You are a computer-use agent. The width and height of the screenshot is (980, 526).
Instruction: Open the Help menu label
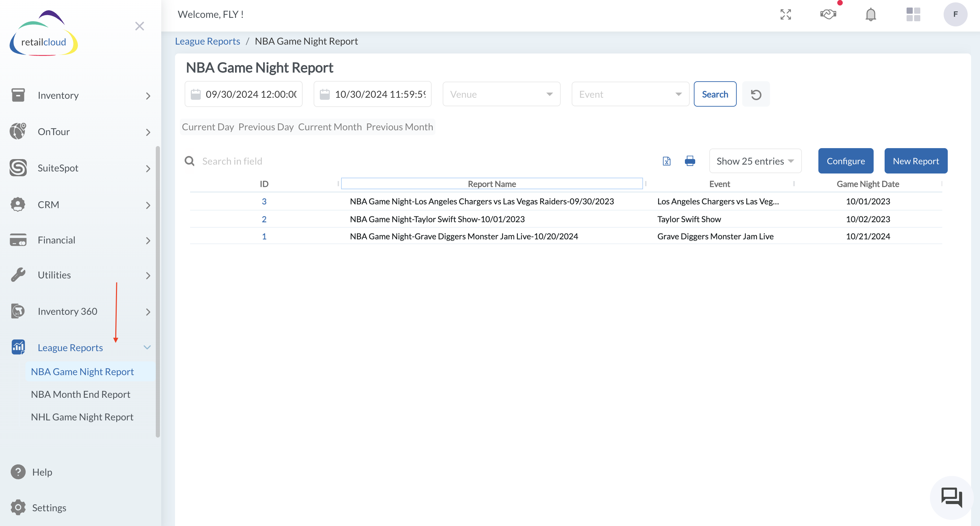(42, 472)
